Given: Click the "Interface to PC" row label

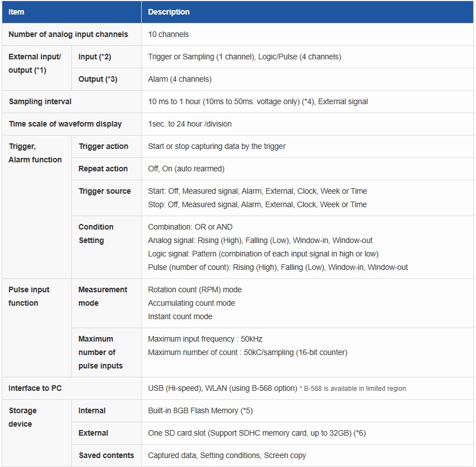Looking at the screenshot, I should [36, 388].
